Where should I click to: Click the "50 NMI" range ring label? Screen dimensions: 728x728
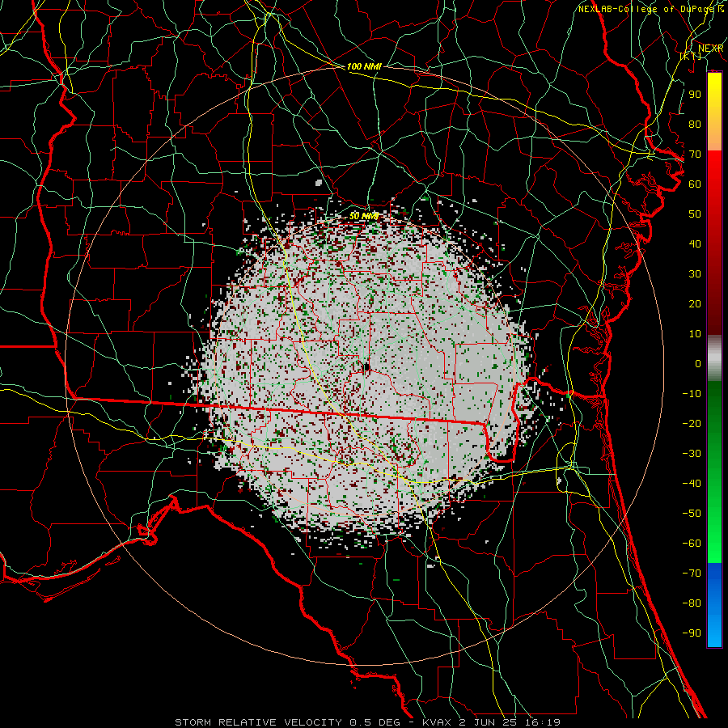[x=364, y=216]
